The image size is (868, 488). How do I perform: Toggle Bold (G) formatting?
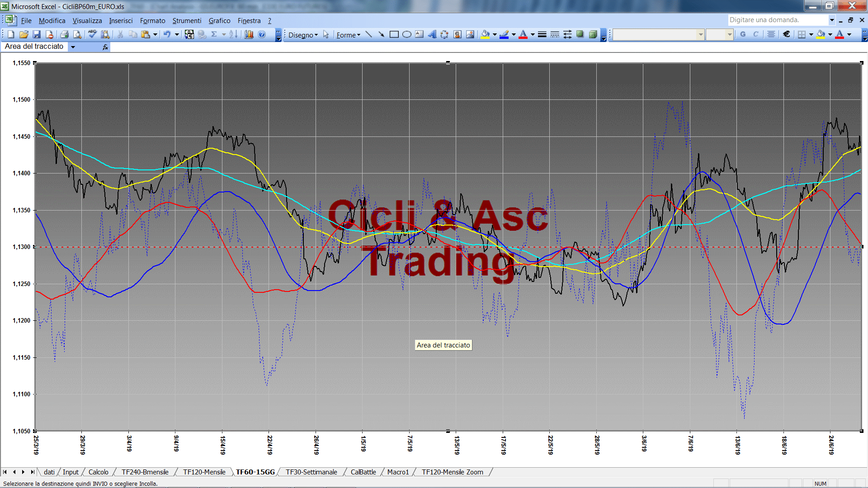[743, 34]
